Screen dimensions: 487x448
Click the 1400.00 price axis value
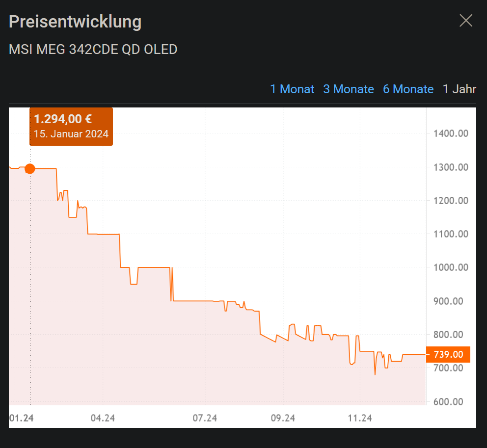[451, 133]
